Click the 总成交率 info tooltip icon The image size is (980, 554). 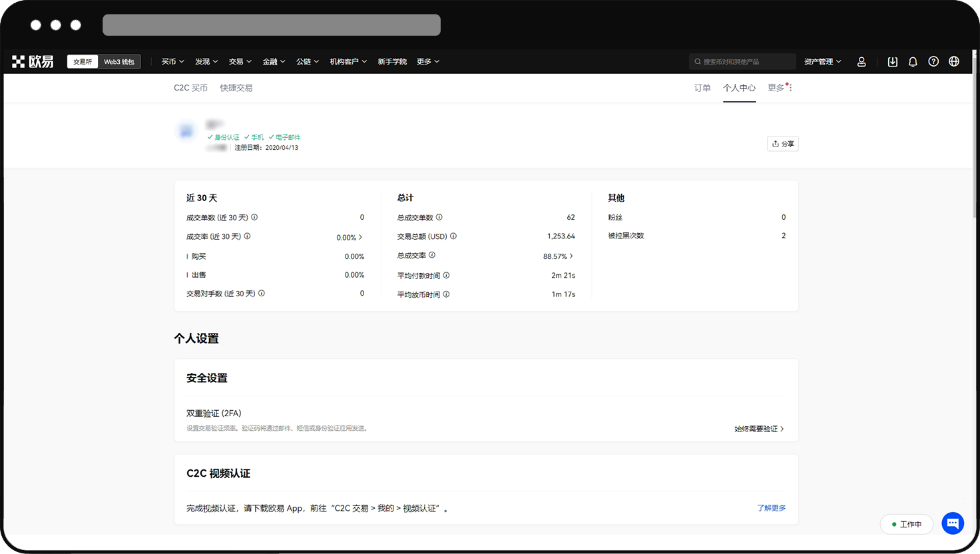click(x=433, y=256)
